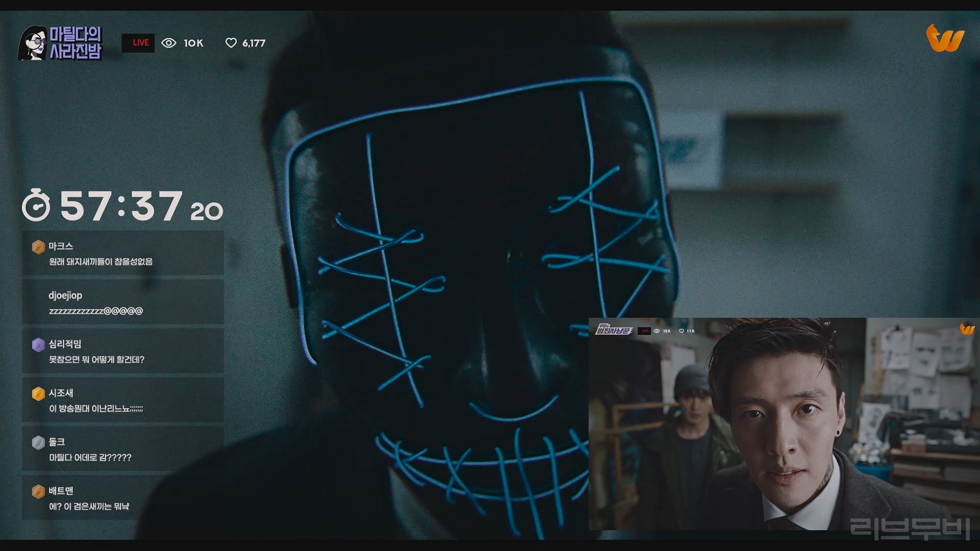
Task: Select 돌크's message 마틸다 어데로 감?????
Action: coord(90,458)
